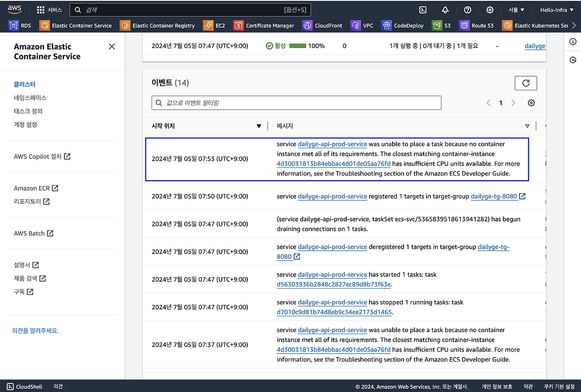
Task: Open events table preferences gear
Action: tap(531, 103)
